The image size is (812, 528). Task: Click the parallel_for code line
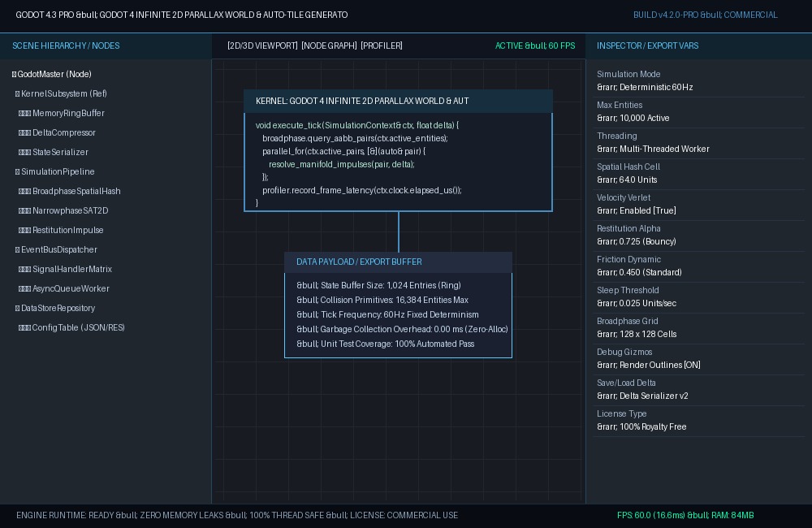click(343, 151)
